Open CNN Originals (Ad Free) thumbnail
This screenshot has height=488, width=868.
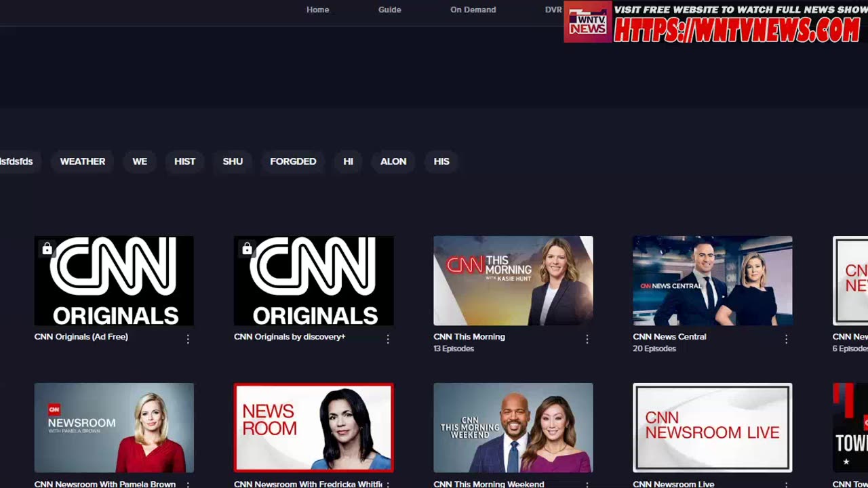pyautogui.click(x=114, y=281)
